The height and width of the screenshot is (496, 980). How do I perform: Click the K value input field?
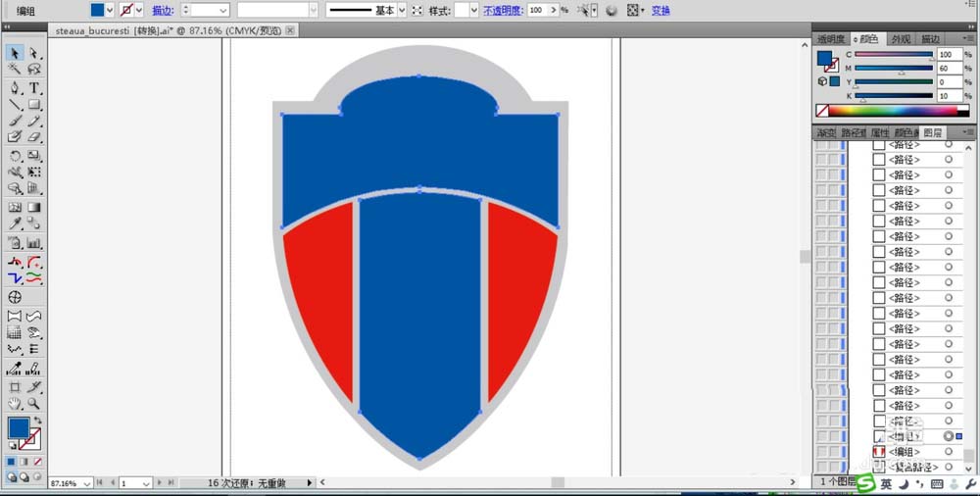click(950, 96)
